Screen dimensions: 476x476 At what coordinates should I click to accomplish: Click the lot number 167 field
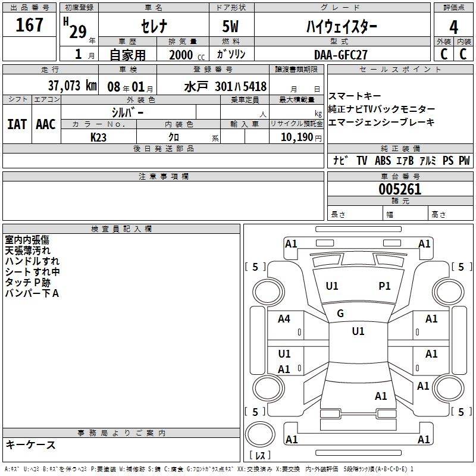point(29,25)
